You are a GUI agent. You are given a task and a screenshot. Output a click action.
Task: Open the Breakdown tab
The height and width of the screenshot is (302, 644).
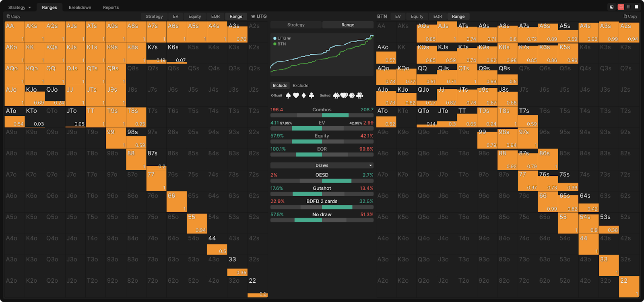click(x=80, y=7)
